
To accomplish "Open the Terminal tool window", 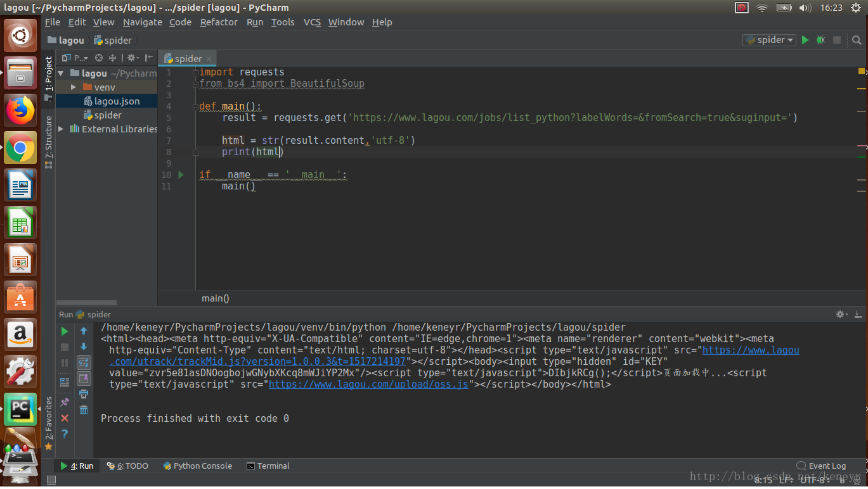I will click(268, 466).
